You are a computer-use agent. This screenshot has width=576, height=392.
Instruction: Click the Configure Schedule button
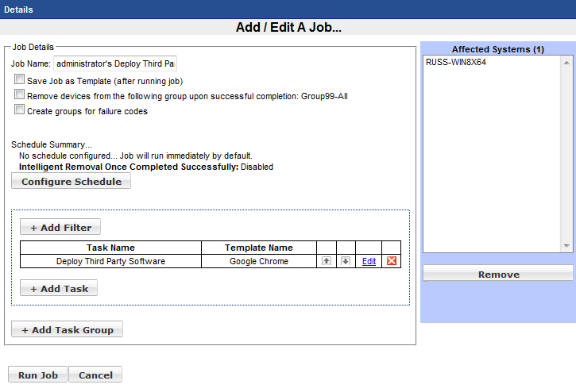(x=71, y=182)
